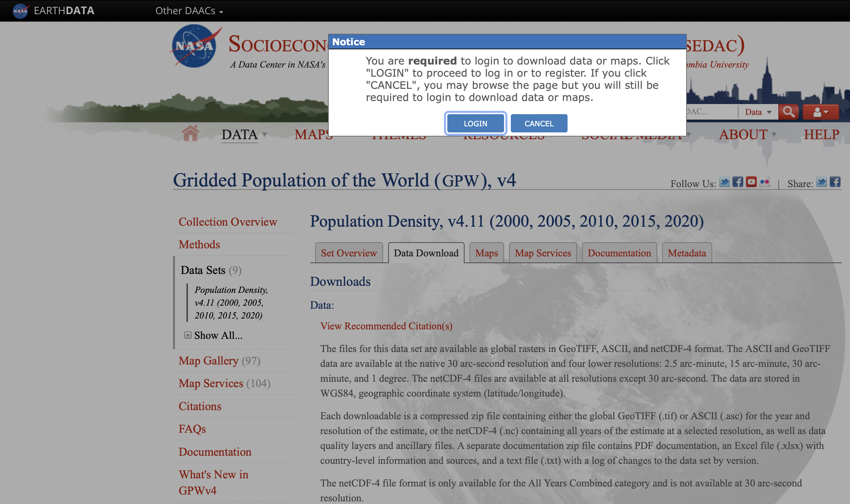
Task: Click the home icon in navigation bar
Action: pyautogui.click(x=190, y=133)
